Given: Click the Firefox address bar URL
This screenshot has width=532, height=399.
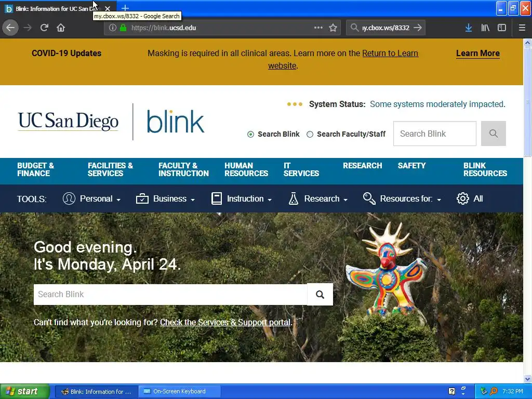Looking at the screenshot, I should point(164,28).
